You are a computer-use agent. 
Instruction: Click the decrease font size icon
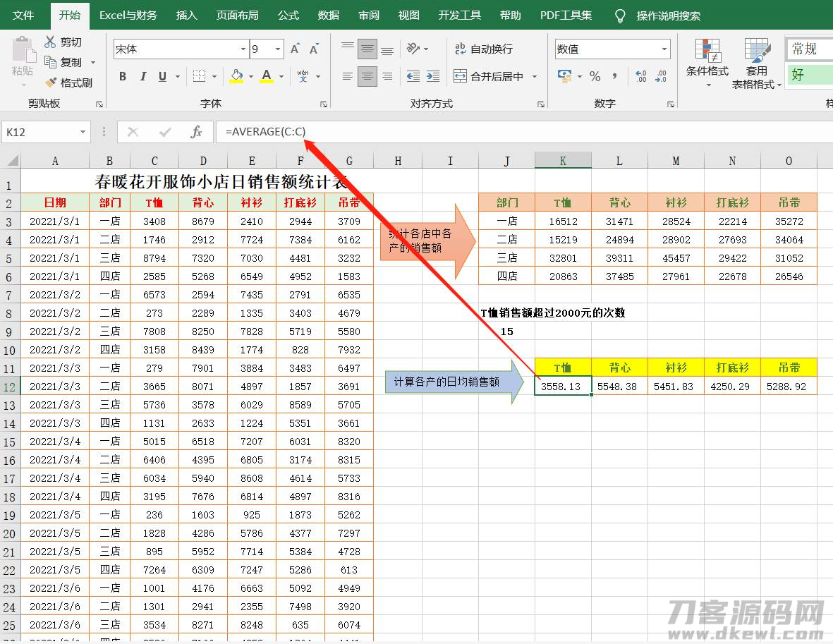[x=314, y=49]
